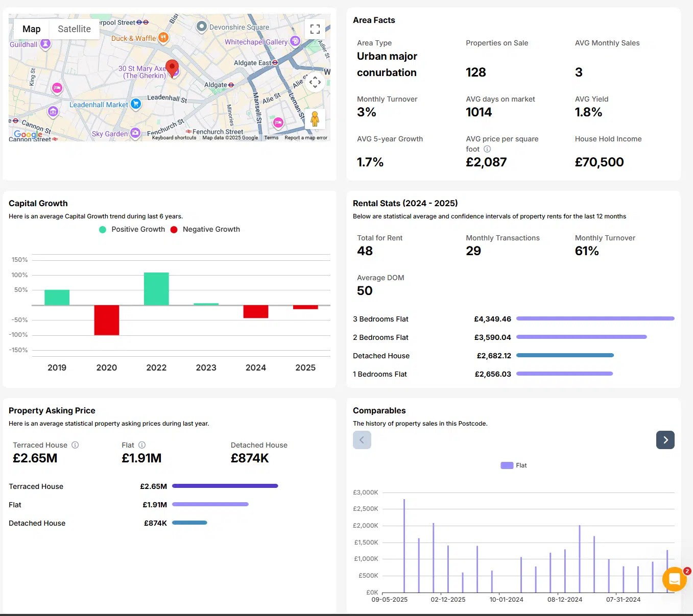Toggle the Flat series legend in Comparables
The image size is (693, 616).
click(x=514, y=465)
